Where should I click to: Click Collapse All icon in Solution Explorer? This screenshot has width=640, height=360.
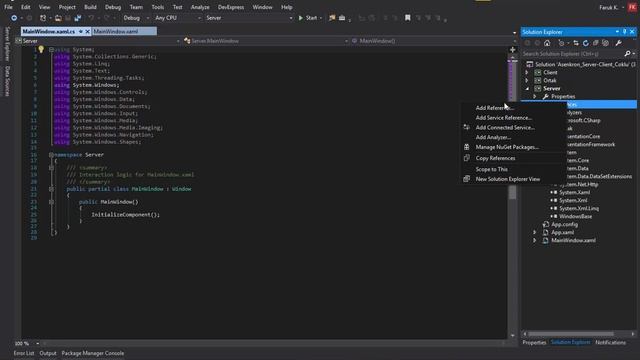pos(596,43)
